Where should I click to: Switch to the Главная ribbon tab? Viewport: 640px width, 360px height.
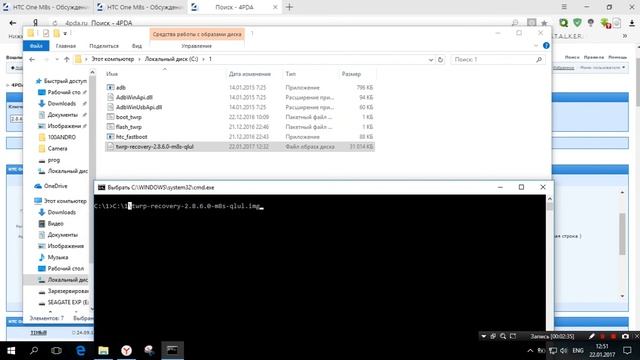(66, 46)
